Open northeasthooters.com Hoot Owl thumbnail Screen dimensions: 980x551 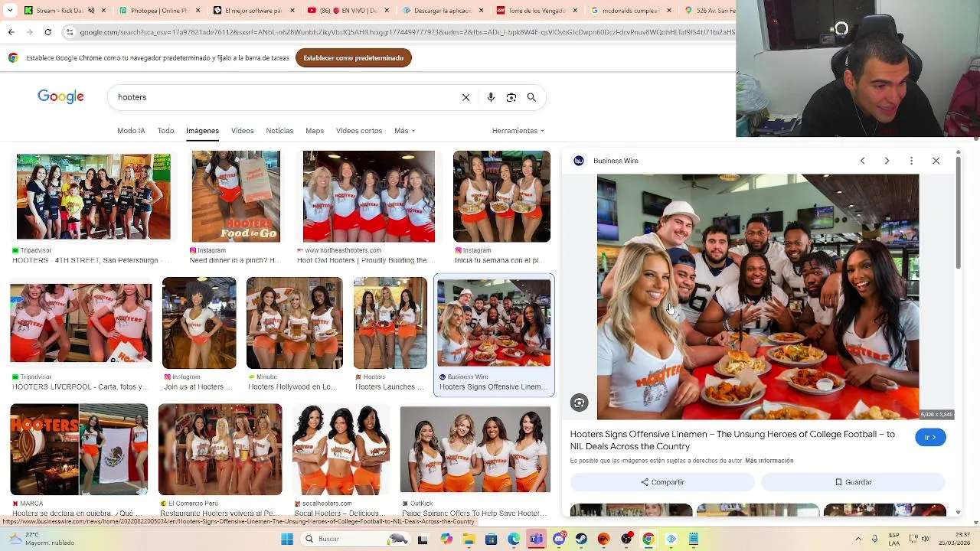[x=368, y=197]
